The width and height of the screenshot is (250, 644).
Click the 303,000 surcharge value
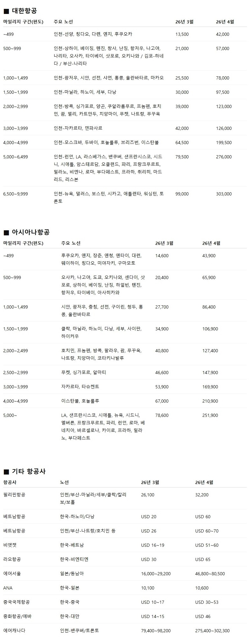(x=224, y=194)
